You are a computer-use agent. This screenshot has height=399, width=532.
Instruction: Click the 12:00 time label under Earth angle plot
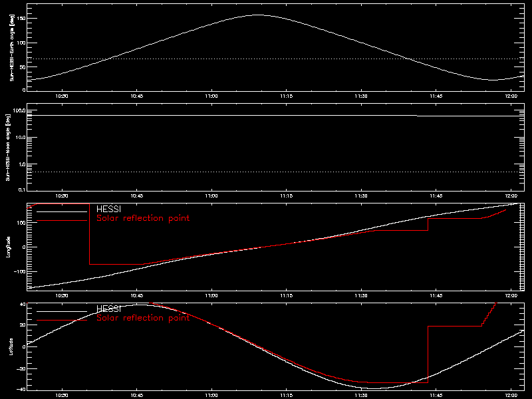511,96
